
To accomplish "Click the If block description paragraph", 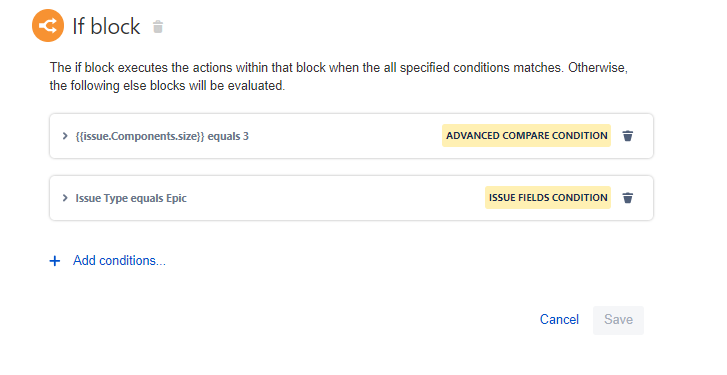I will 338,76.
